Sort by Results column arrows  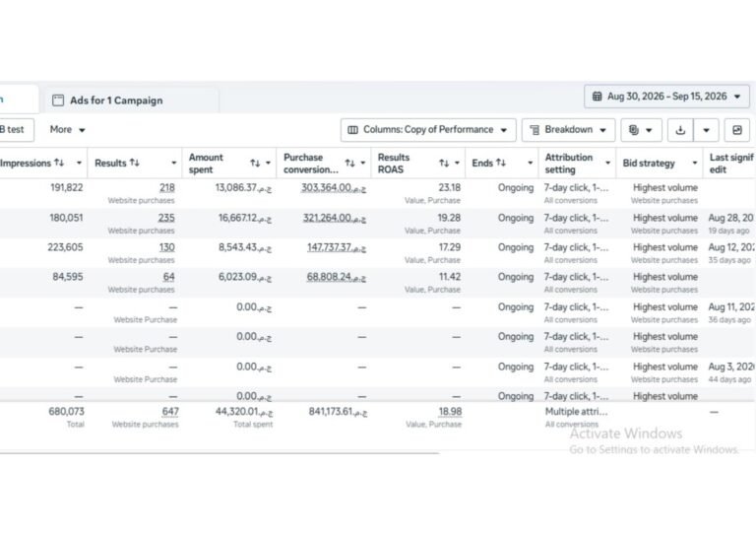click(135, 163)
